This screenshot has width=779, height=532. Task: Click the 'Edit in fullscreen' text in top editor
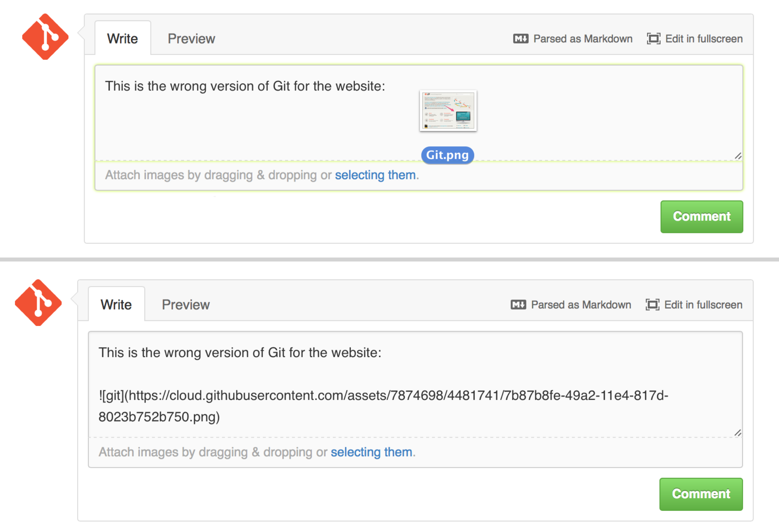[x=704, y=39]
